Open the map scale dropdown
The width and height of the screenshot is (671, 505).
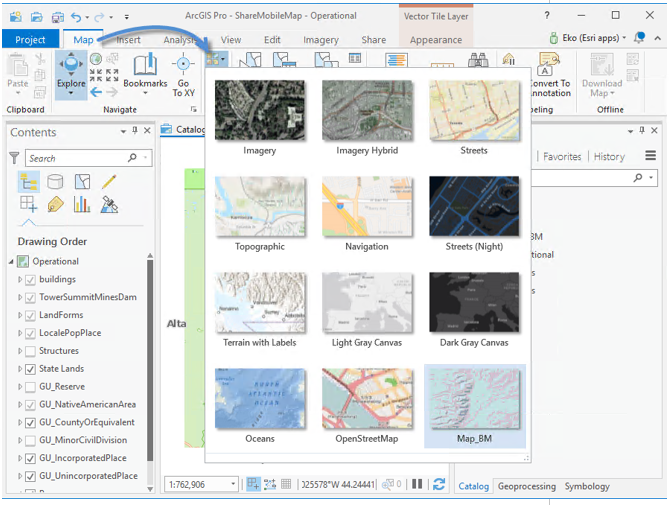coord(233,484)
